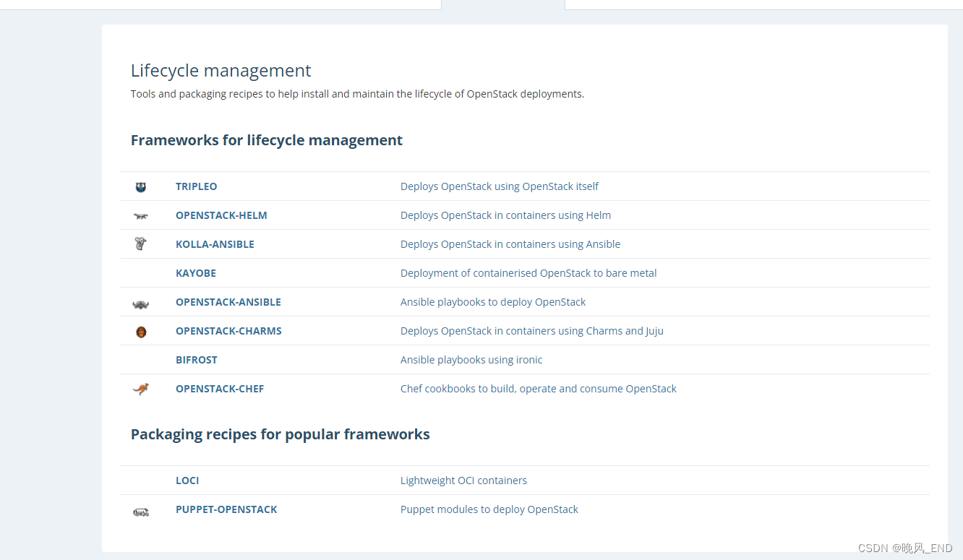
Task: Click 'Packaging recipes for popular frameworks' heading
Action: [281, 434]
